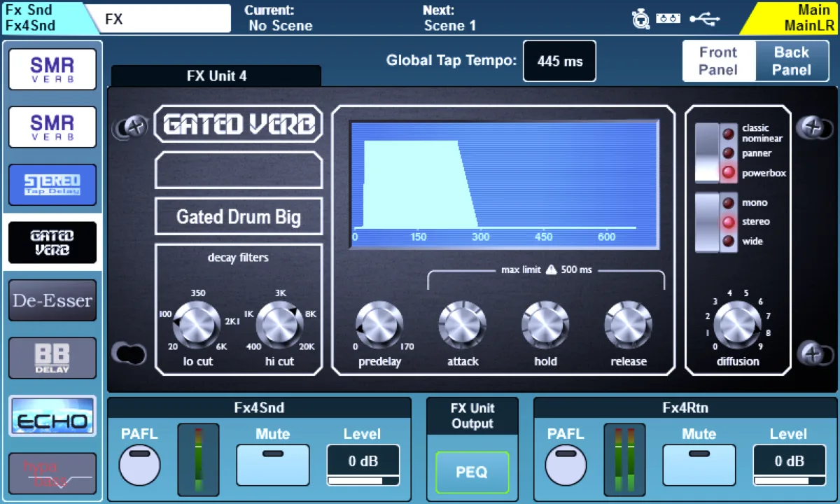Viewport: 840px width, 504px height.
Task: Click the Next Scene 1 indicator
Action: click(449, 18)
